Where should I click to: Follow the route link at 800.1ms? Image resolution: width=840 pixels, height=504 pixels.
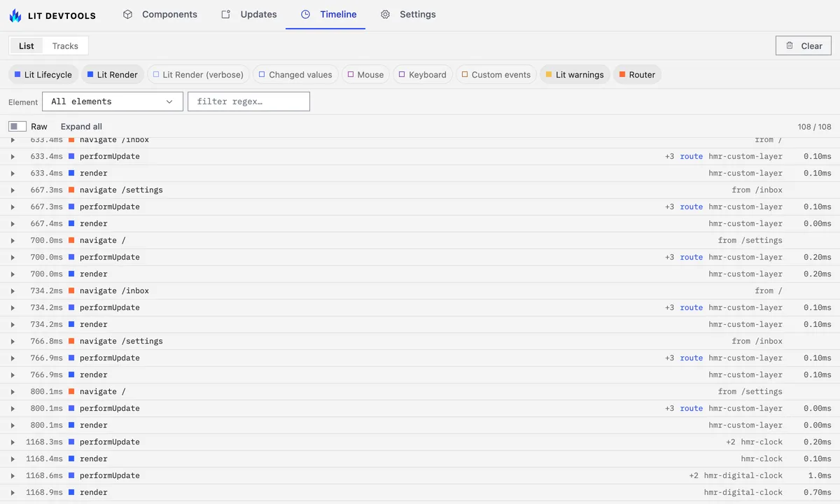click(692, 408)
